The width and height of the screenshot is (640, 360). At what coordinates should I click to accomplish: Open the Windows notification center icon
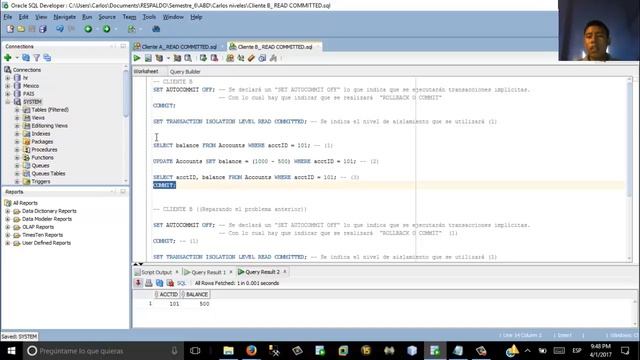(x=625, y=351)
